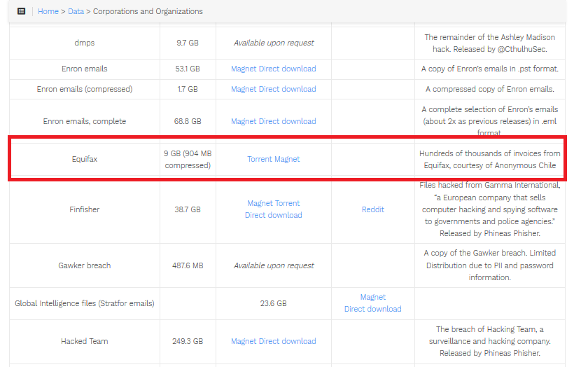Open Torrent link in Finfisher row
Viewport: 588px width, 367px height.
click(287, 203)
